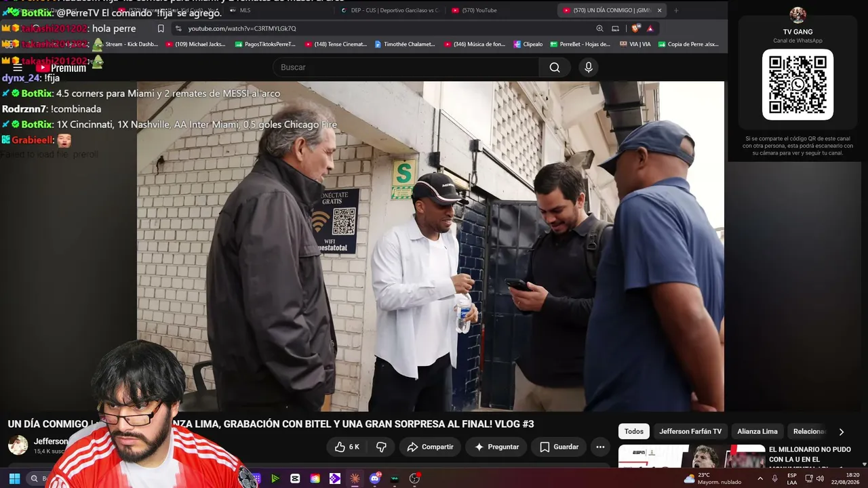Viewport: 868px width, 488px height.
Task: Open the Michael Jackson bookmark
Action: click(196, 45)
